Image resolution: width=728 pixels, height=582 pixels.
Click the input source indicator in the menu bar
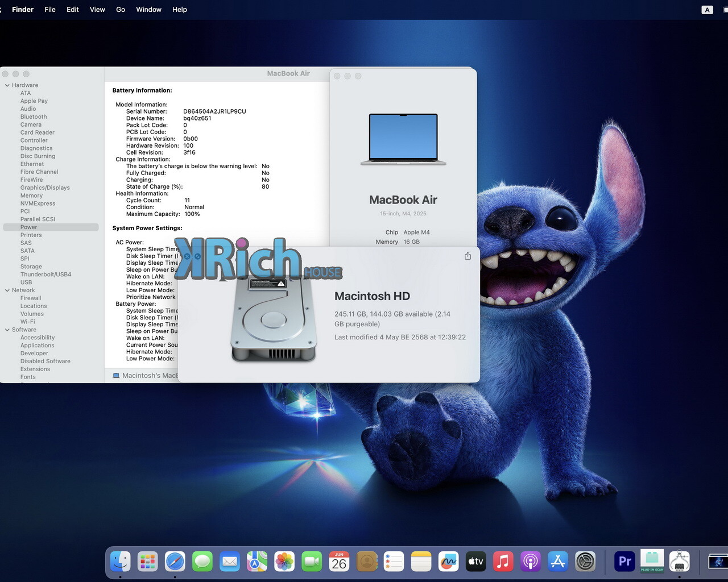pos(707,10)
